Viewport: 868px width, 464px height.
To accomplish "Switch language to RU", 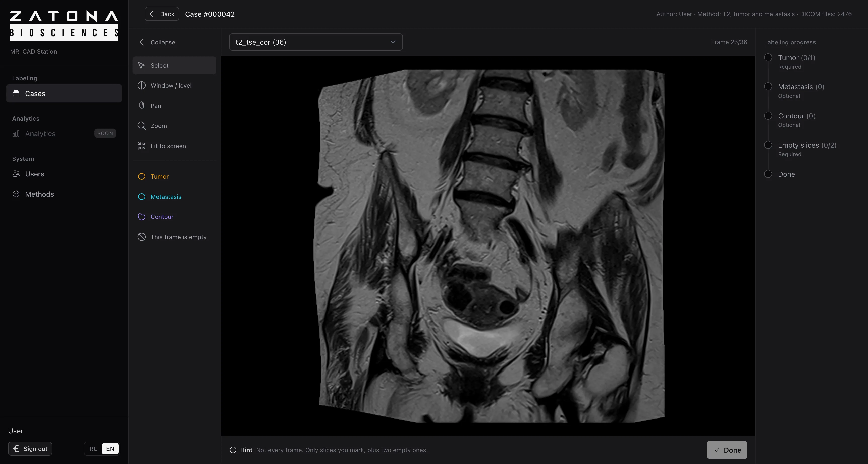I will 93,449.
